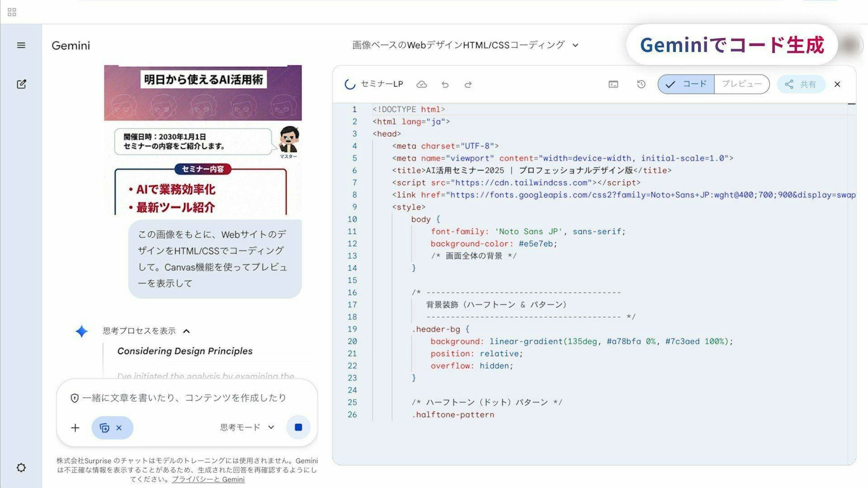This screenshot has height=488, width=868.
Task: Start a new chat via compose icon
Action: [21, 84]
